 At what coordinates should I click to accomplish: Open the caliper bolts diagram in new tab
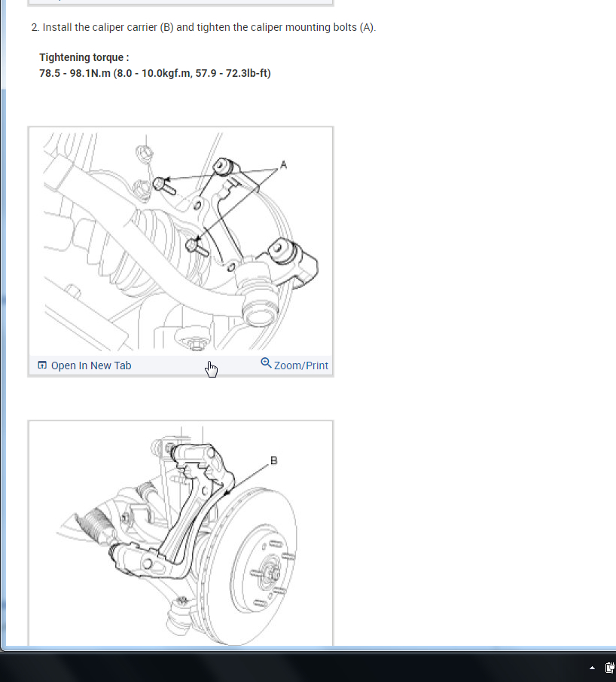click(84, 365)
